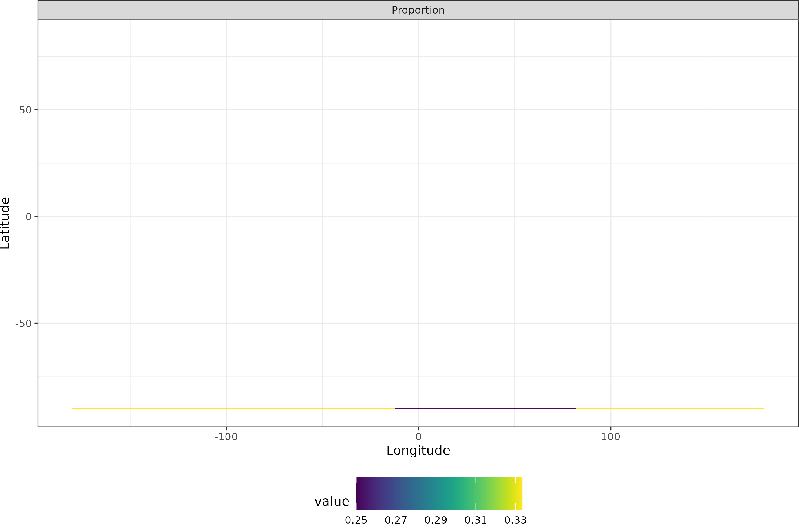Click the -100 longitude tick label

226,437
